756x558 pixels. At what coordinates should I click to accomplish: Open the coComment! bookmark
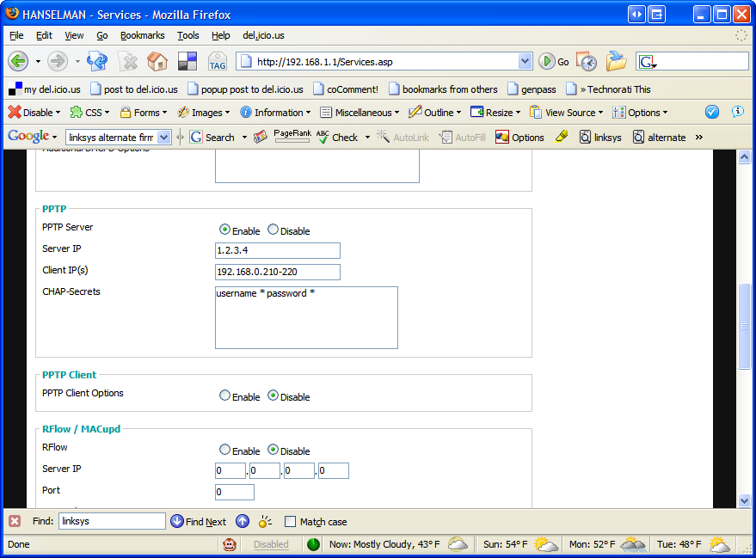[346, 89]
